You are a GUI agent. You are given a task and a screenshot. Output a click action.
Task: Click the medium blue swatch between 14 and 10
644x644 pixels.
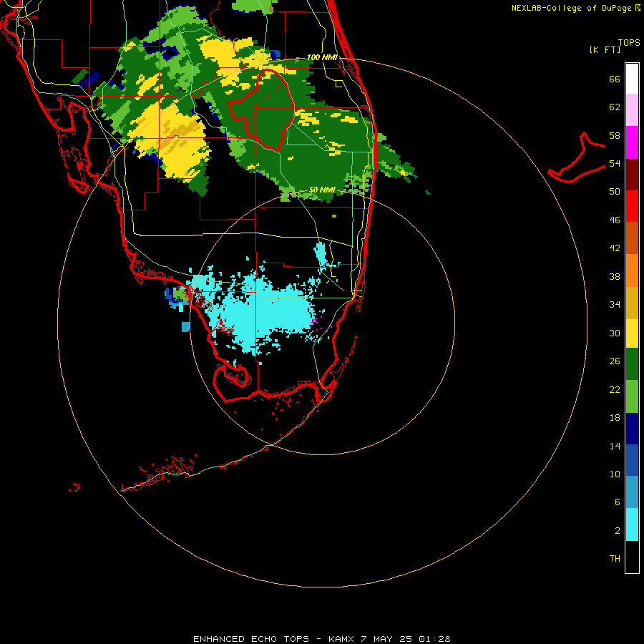(632, 460)
